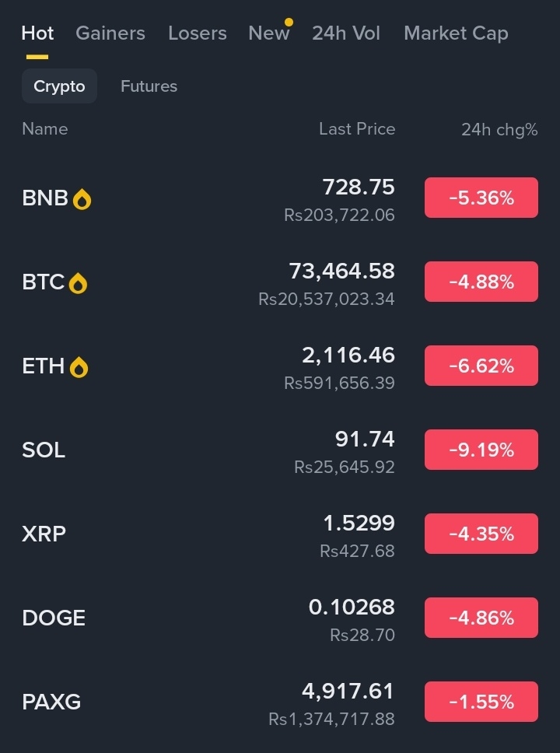
Task: Show the 24h Vol tab
Action: (x=346, y=33)
